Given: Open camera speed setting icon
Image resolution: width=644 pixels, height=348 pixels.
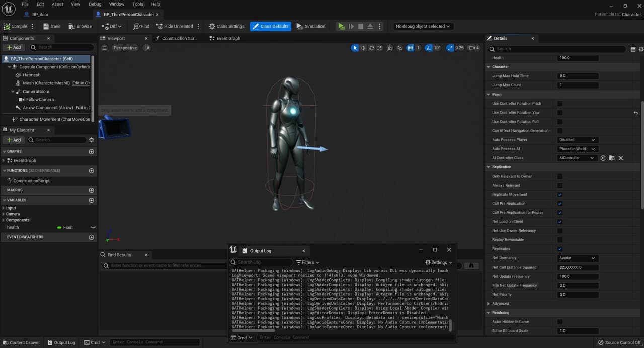Looking at the screenshot, I should (474, 48).
